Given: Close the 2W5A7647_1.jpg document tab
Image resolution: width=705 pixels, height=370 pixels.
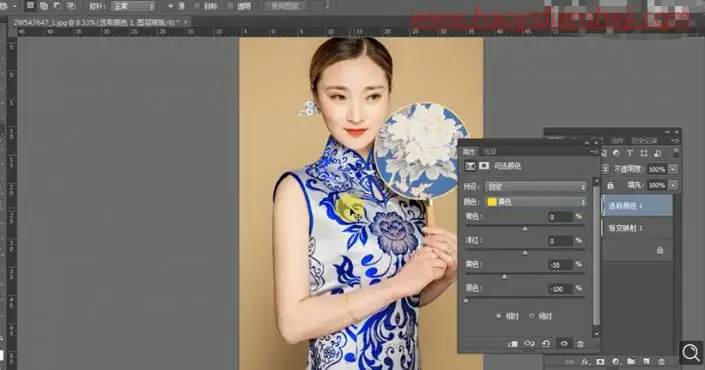Looking at the screenshot, I should coord(186,22).
